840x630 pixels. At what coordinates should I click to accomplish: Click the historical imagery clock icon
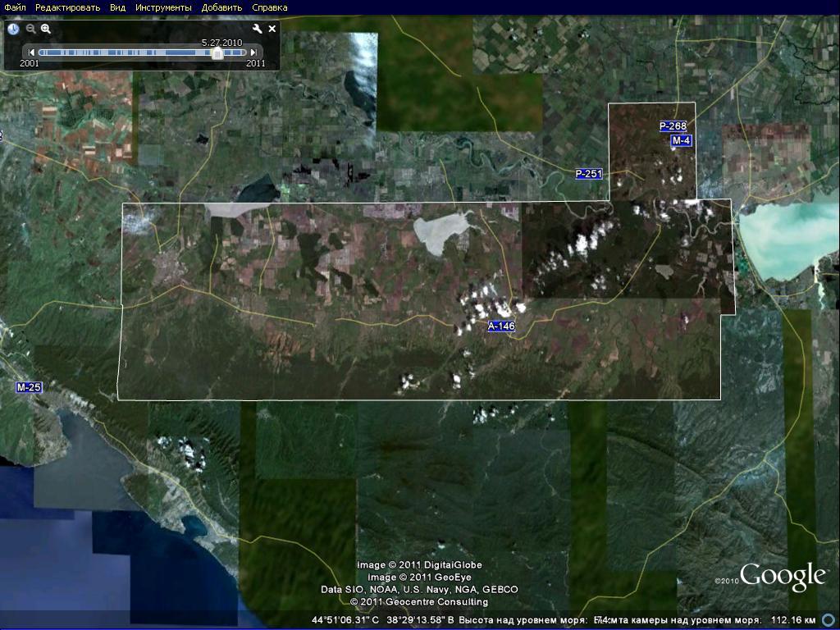(x=14, y=29)
